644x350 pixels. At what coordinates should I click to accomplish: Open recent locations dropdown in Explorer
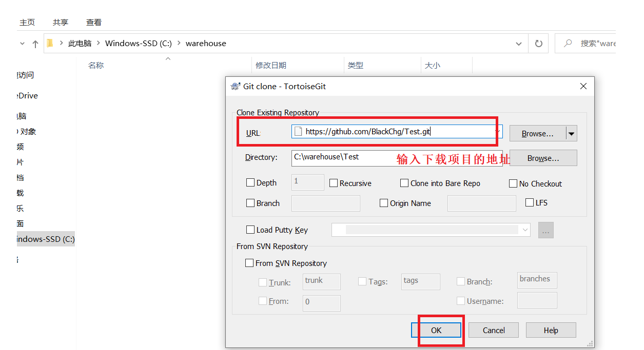pos(22,44)
